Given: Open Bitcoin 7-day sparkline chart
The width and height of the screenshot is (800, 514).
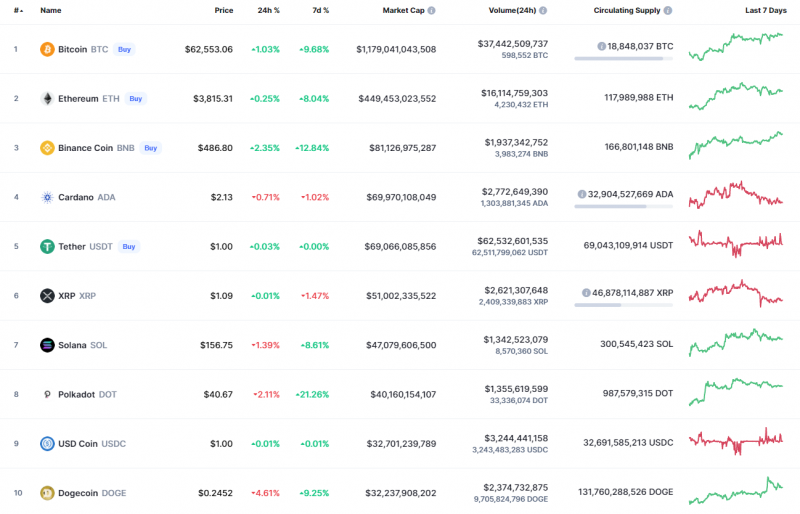Looking at the screenshot, I should point(736,46).
